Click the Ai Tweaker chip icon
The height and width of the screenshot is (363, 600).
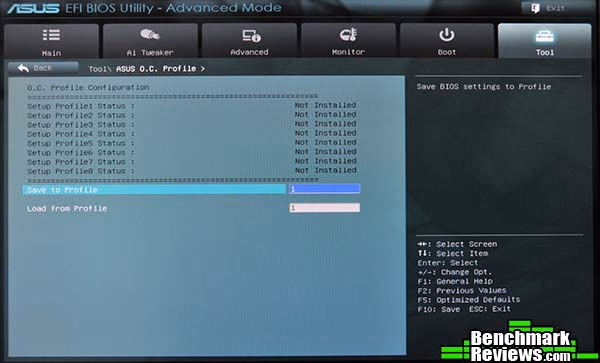pyautogui.click(x=150, y=35)
